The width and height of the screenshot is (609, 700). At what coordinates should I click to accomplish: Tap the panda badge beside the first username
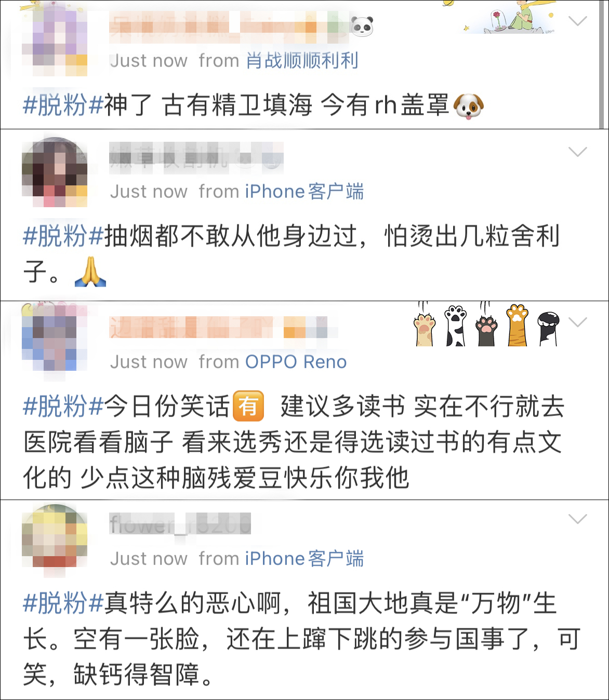tap(362, 26)
